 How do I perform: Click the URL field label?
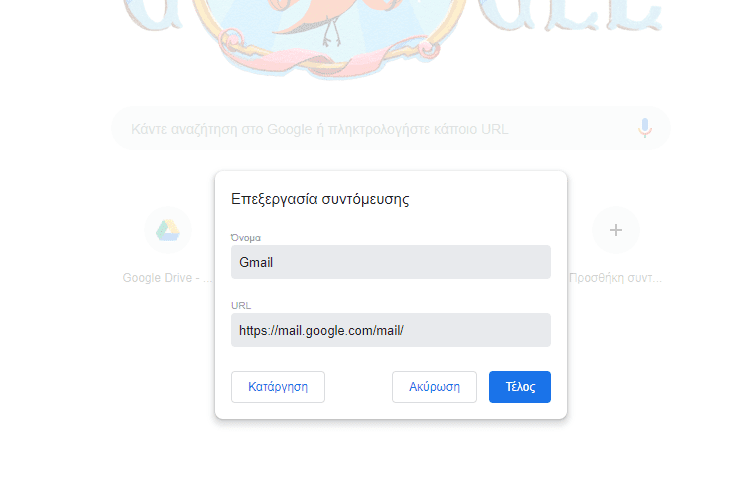click(241, 305)
